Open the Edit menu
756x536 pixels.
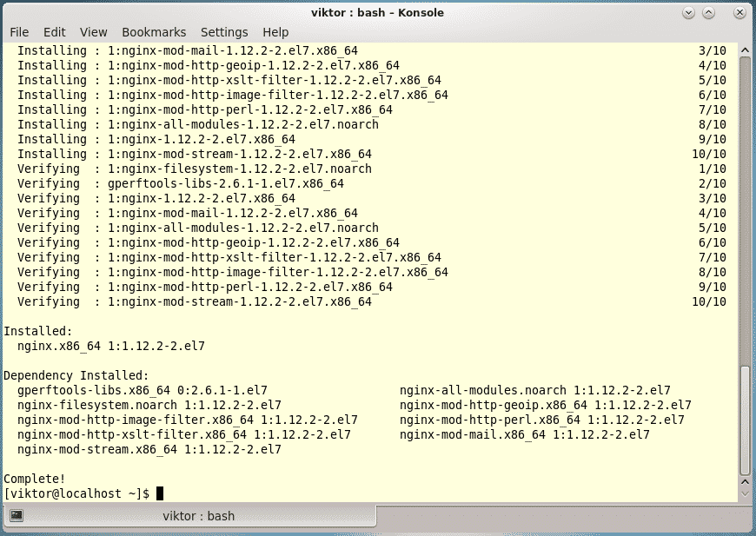pyautogui.click(x=55, y=32)
